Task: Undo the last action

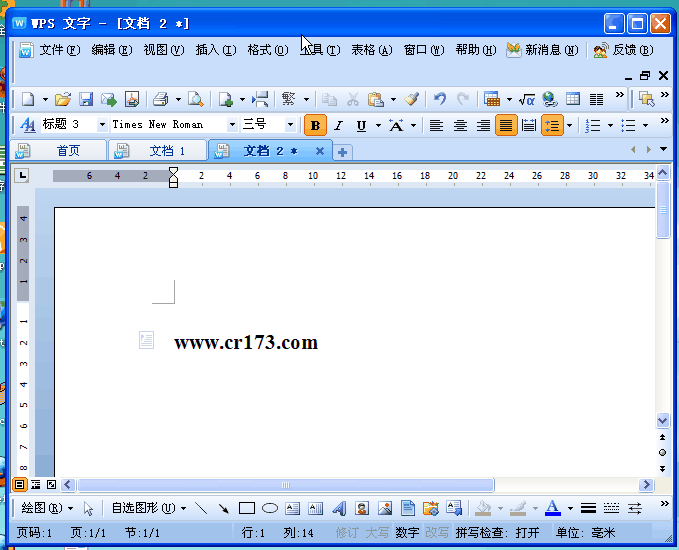Action: coord(440,99)
